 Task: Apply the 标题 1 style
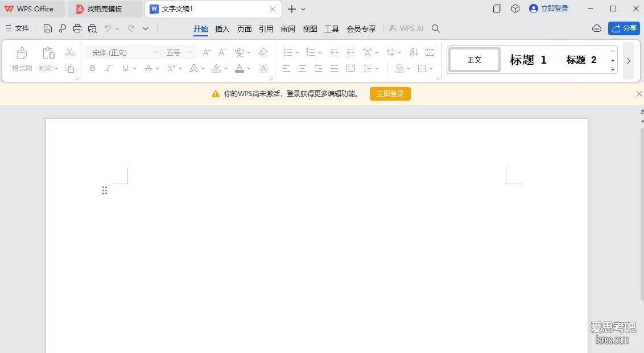coord(528,60)
